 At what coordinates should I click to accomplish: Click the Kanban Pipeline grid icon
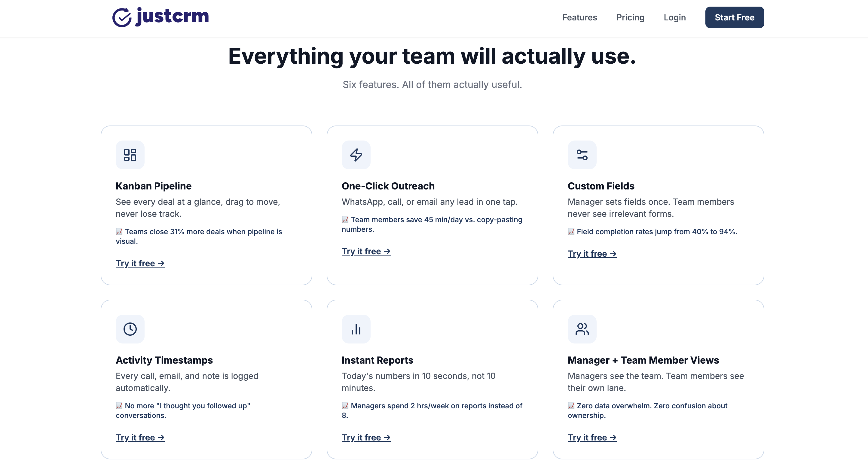click(x=130, y=155)
